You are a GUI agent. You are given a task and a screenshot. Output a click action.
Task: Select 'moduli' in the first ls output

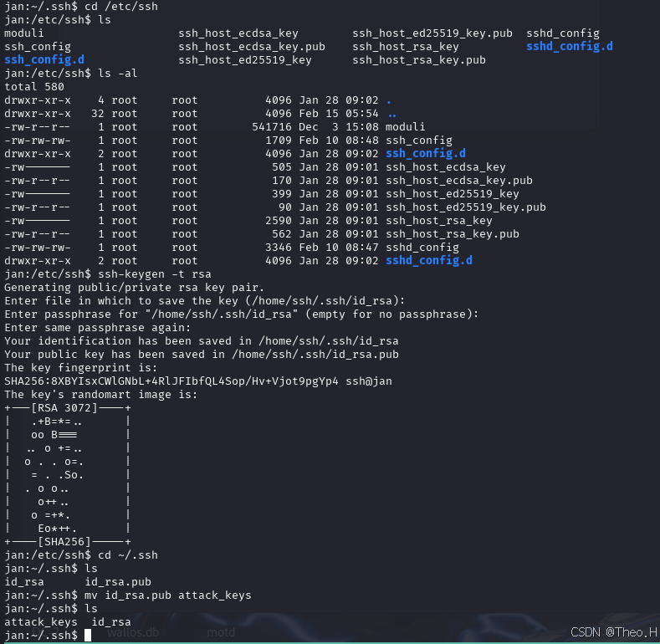coord(24,33)
